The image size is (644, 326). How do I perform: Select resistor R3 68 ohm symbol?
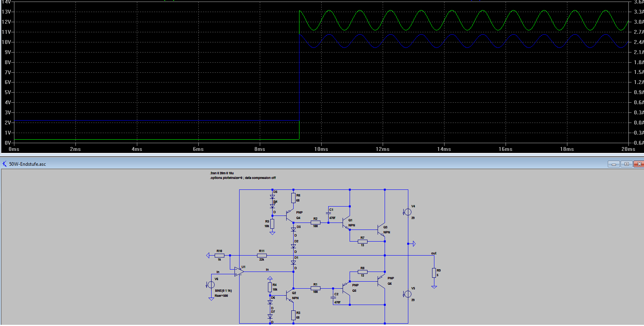tap(294, 315)
